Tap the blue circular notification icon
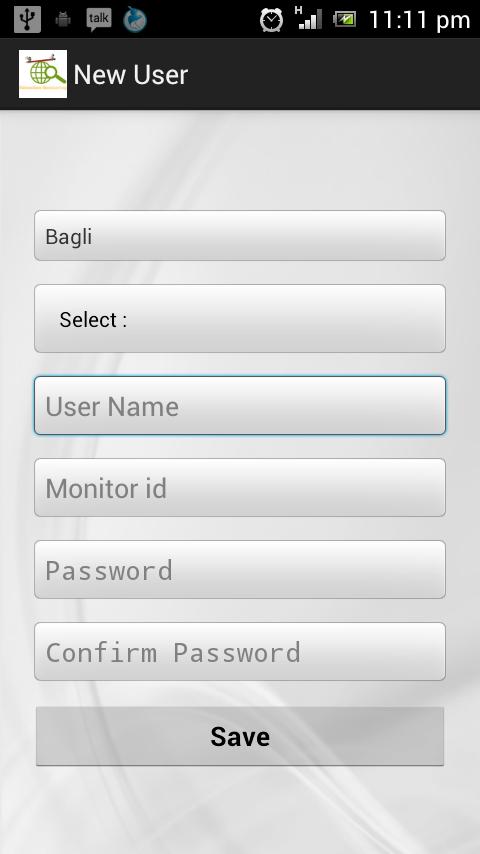Viewport: 480px width, 854px height. (135, 20)
